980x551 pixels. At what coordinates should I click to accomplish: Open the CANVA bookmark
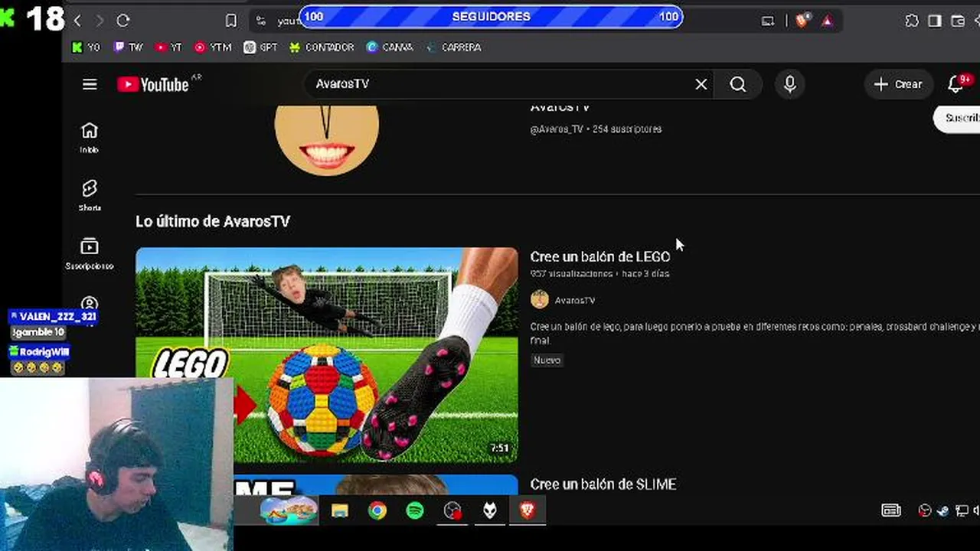click(x=390, y=47)
